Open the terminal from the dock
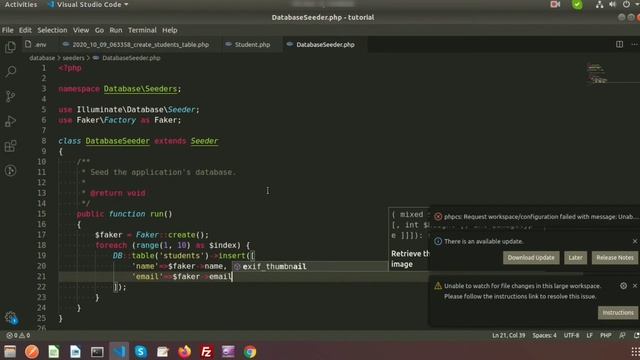The width and height of the screenshot is (640, 360). [97, 351]
